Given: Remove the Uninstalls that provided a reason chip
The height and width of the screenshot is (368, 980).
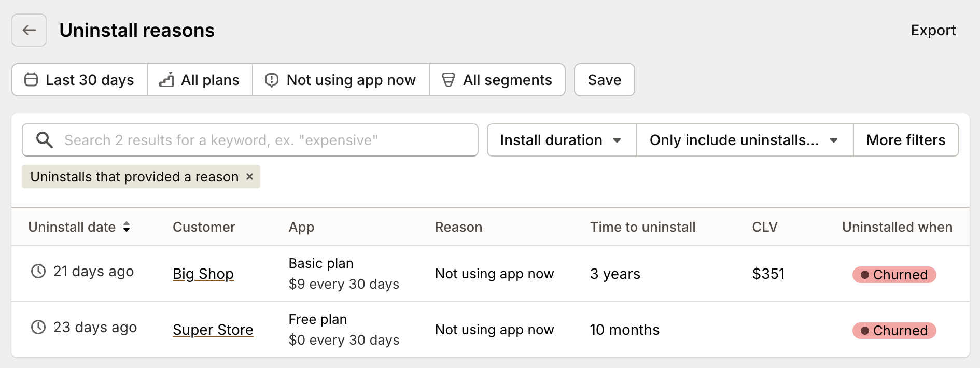Looking at the screenshot, I should click(x=249, y=177).
